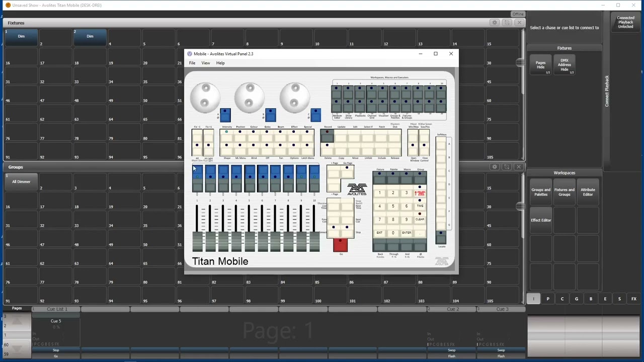
Task: Select the C attribute tab
Action: click(x=562, y=299)
